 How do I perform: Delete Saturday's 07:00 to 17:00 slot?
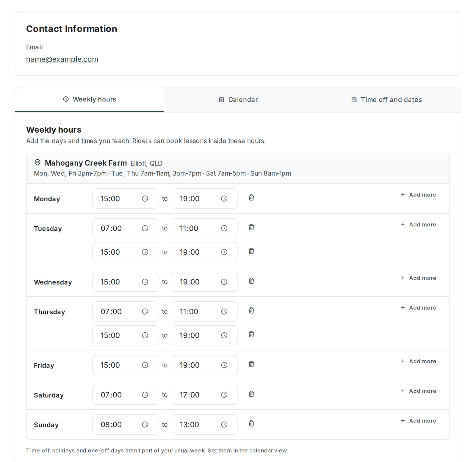pos(251,394)
